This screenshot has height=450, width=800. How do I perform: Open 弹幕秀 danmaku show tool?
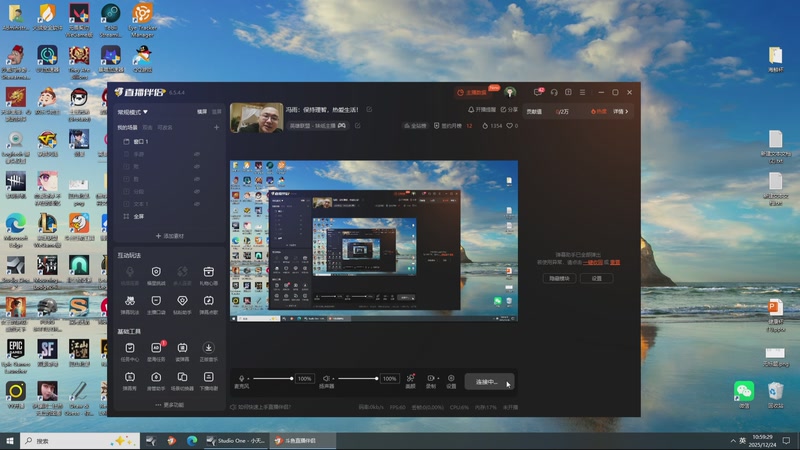click(130, 381)
